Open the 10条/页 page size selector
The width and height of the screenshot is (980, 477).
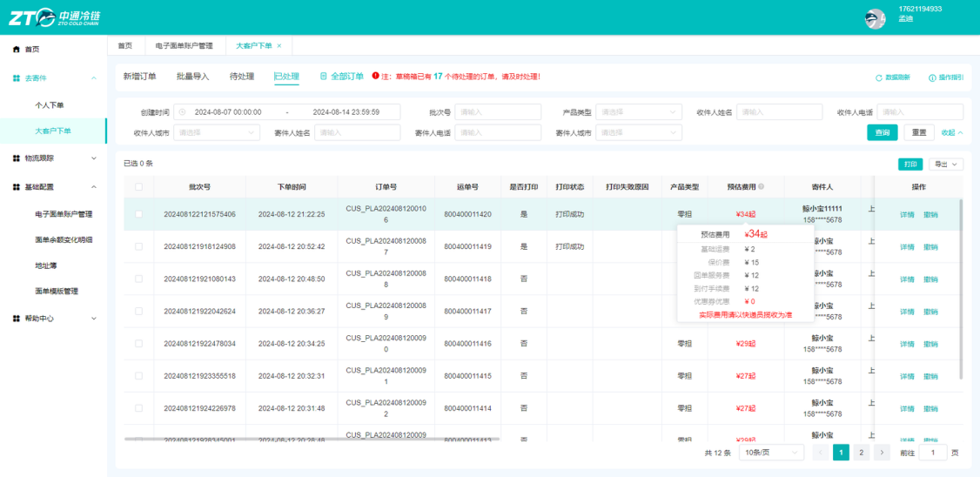pyautogui.click(x=771, y=453)
